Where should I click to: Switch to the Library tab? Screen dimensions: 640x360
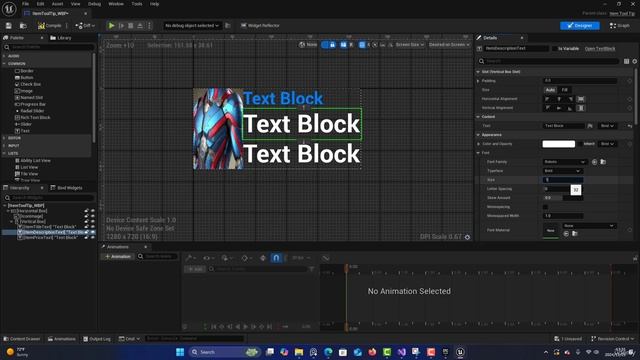[x=61, y=38]
